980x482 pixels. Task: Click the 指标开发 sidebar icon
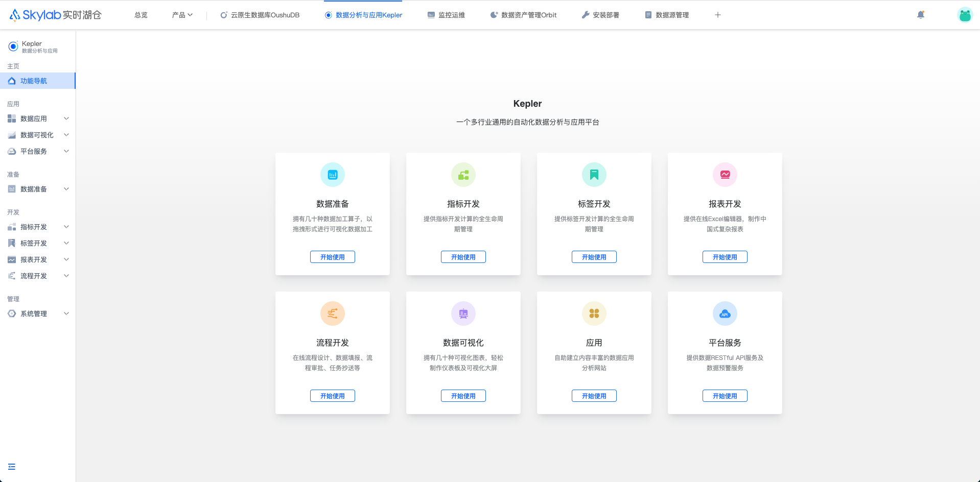[x=12, y=227]
